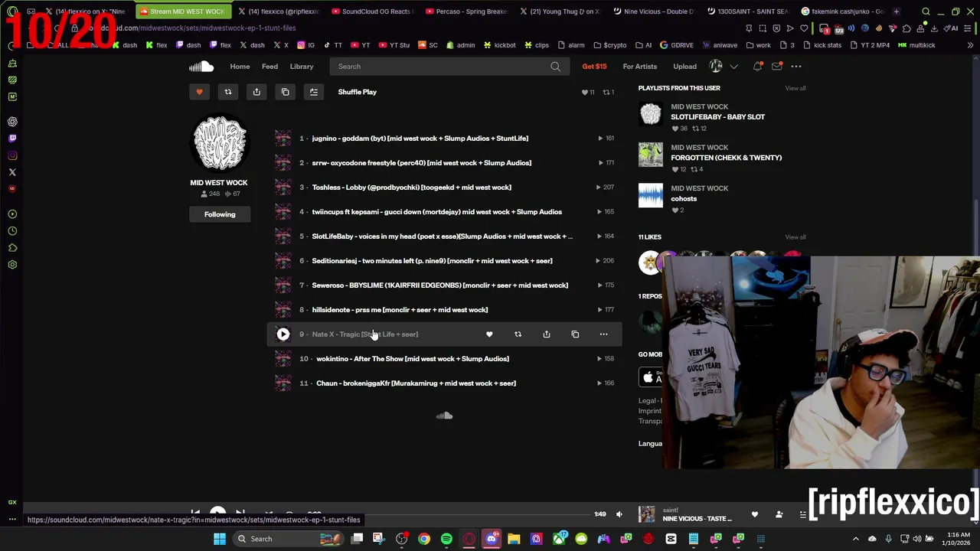Switch to Percaso - Spring Breaker tab
980x551 pixels.
pyautogui.click(x=466, y=11)
